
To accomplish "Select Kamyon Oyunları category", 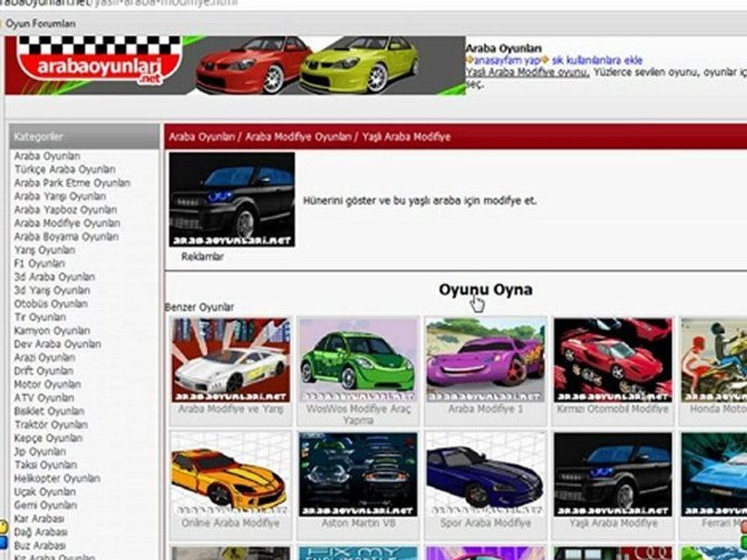I will (52, 330).
